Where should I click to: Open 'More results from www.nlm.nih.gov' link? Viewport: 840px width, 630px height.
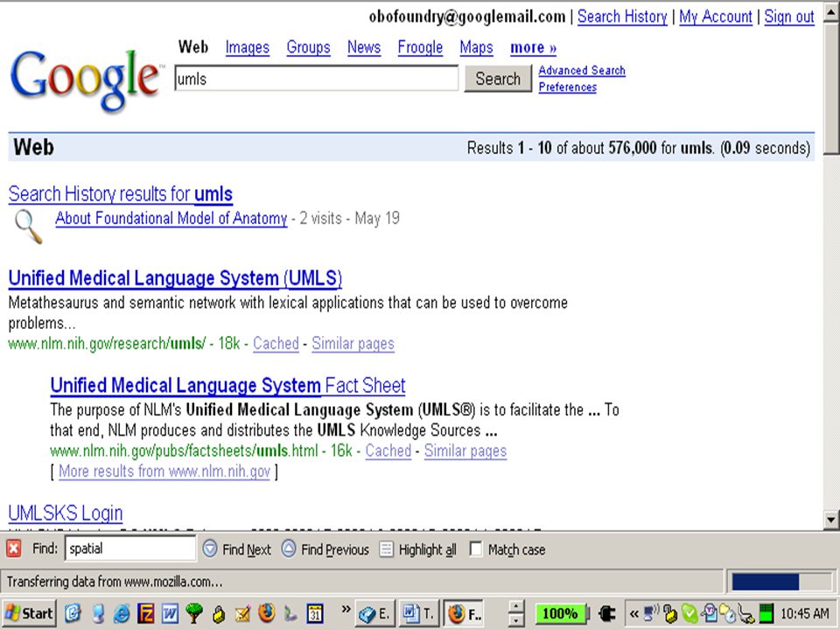(x=164, y=471)
